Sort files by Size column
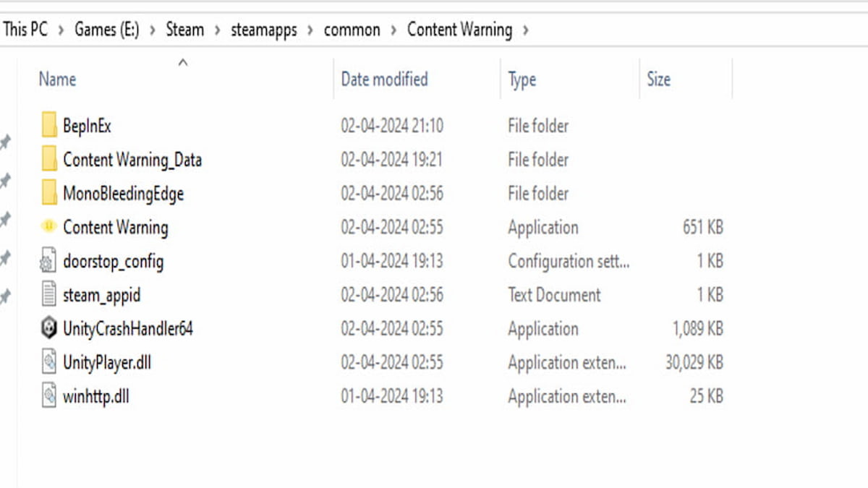The image size is (868, 488). click(658, 80)
